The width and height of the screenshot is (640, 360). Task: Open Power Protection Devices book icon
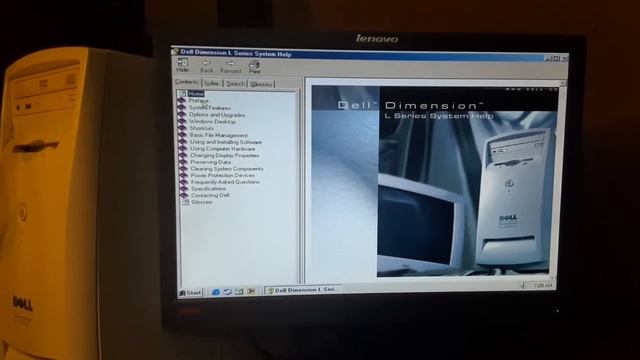click(x=184, y=175)
